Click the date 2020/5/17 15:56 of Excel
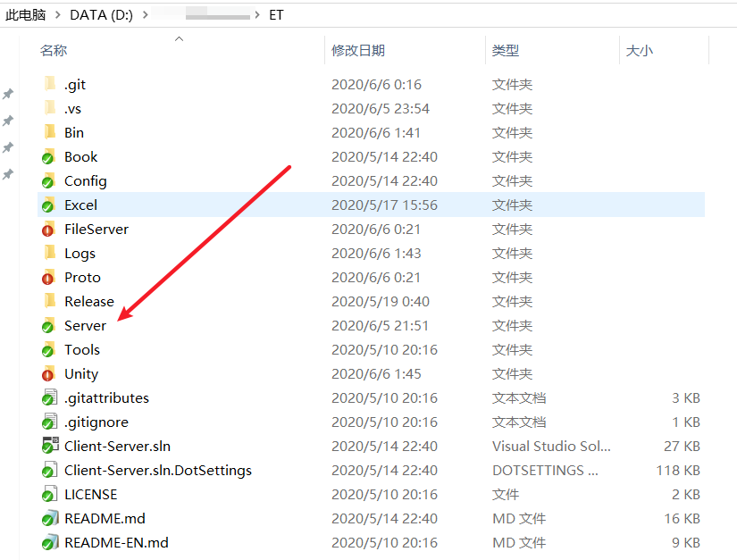 (x=384, y=205)
